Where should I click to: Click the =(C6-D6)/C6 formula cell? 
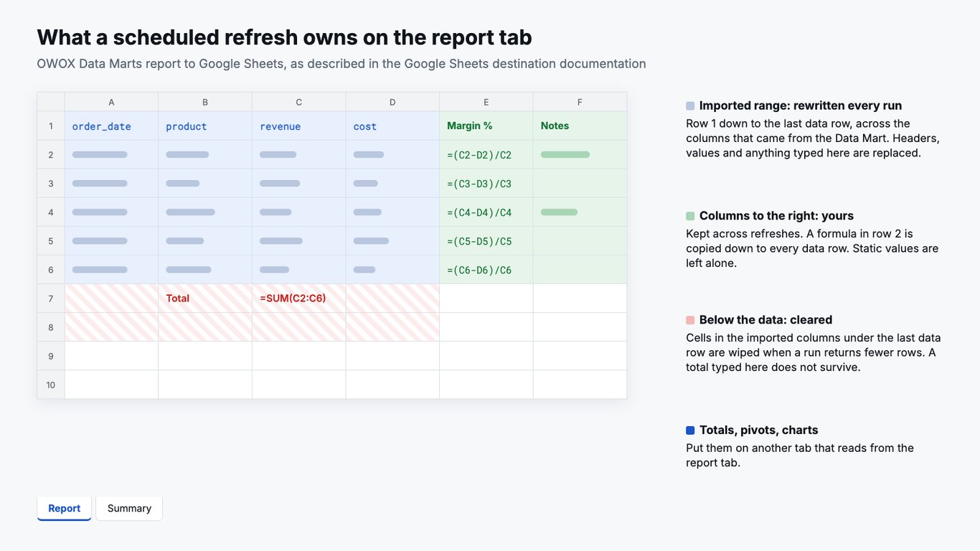click(x=486, y=270)
